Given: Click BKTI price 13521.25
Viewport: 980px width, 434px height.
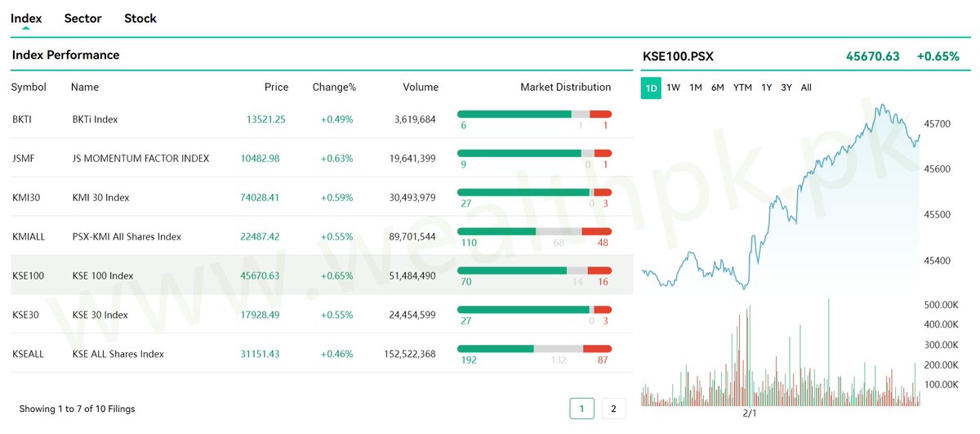Looking at the screenshot, I should (x=265, y=119).
